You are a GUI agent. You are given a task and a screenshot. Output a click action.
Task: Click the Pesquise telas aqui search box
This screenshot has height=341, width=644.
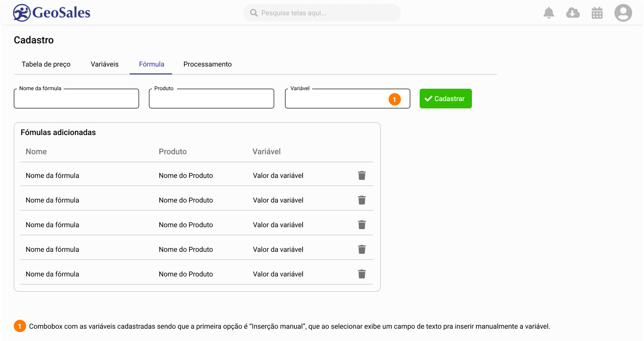coord(322,13)
